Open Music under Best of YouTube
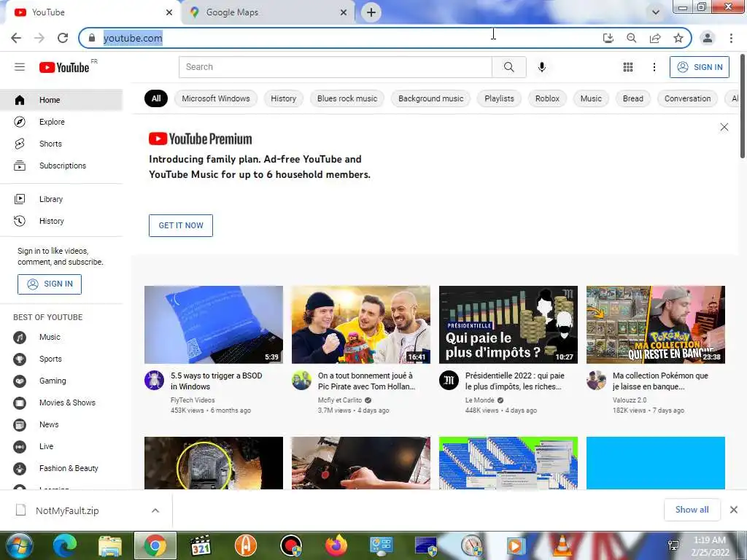 61,337
